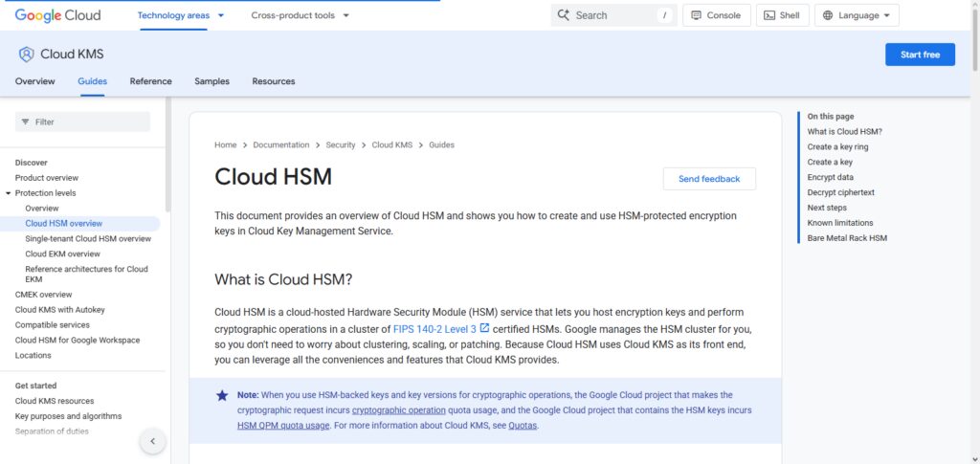The image size is (980, 464).
Task: Click the search sparkle icon
Action: (563, 15)
